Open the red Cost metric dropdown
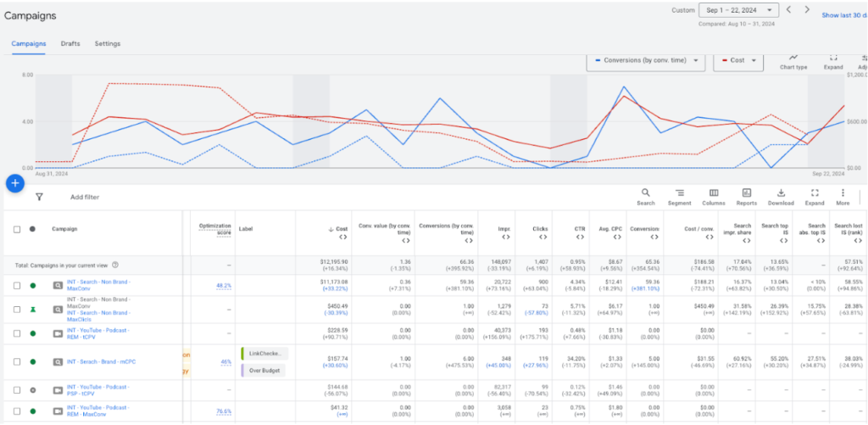Screen dimensions: 868x425 [x=737, y=61]
